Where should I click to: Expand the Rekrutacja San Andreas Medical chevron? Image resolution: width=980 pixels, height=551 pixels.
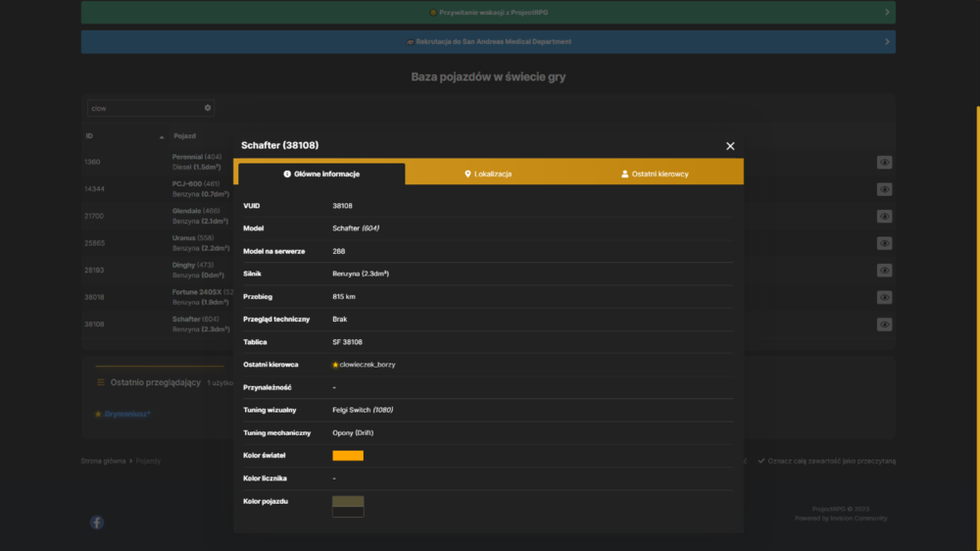pos(887,42)
